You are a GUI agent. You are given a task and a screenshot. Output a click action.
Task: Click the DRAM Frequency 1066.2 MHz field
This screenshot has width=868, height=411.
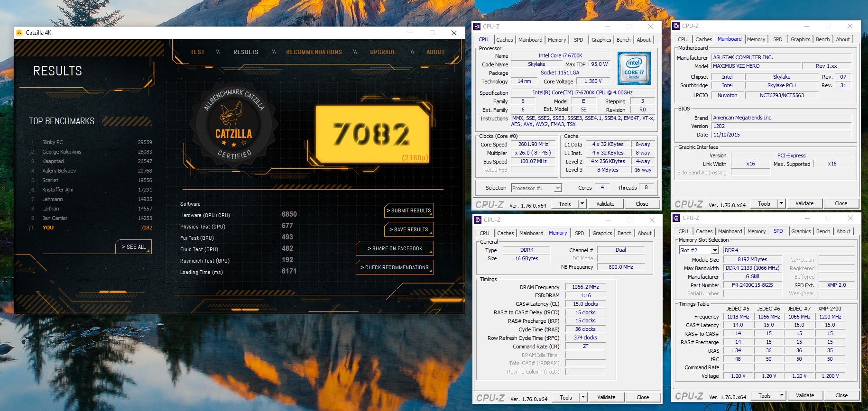[x=585, y=287]
